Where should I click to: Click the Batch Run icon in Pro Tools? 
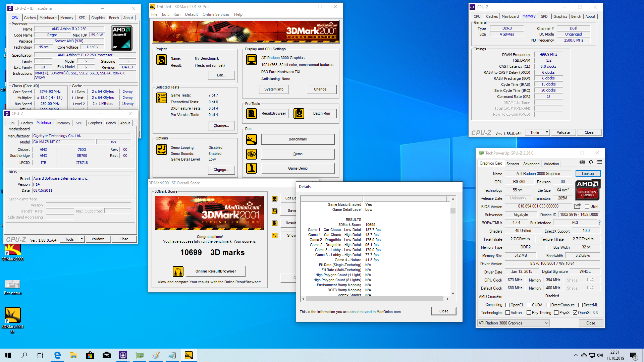[x=299, y=114]
